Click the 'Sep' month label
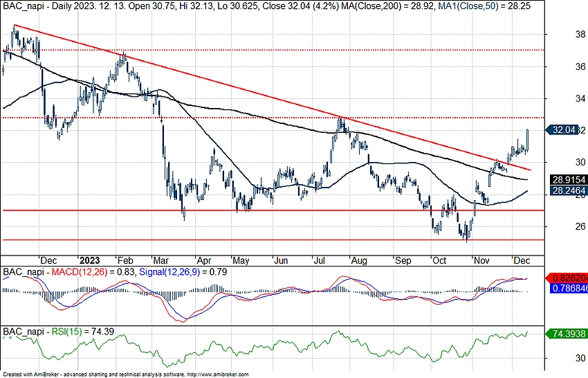Screen dimensions: 588x378 403,261
